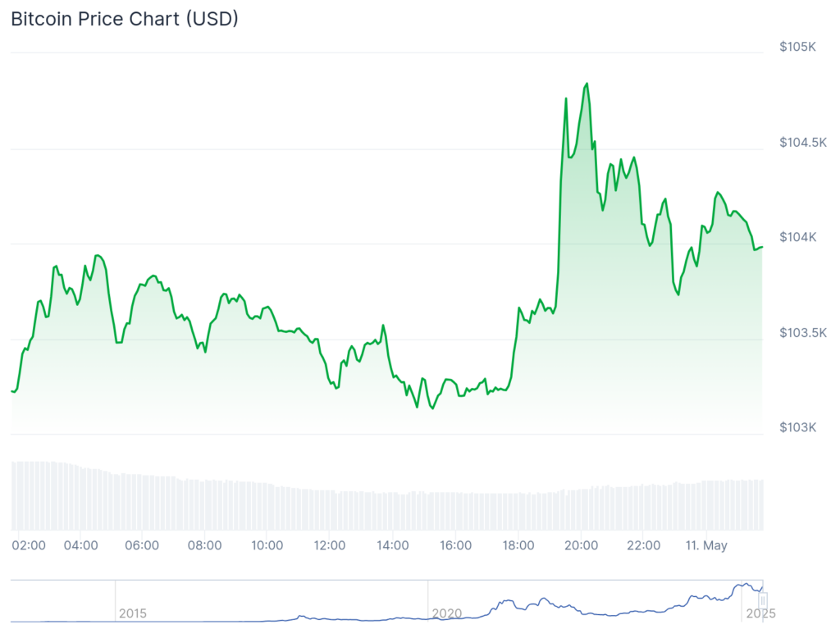840x638 pixels.
Task: Click the highest price peak on the chart
Action: [587, 84]
